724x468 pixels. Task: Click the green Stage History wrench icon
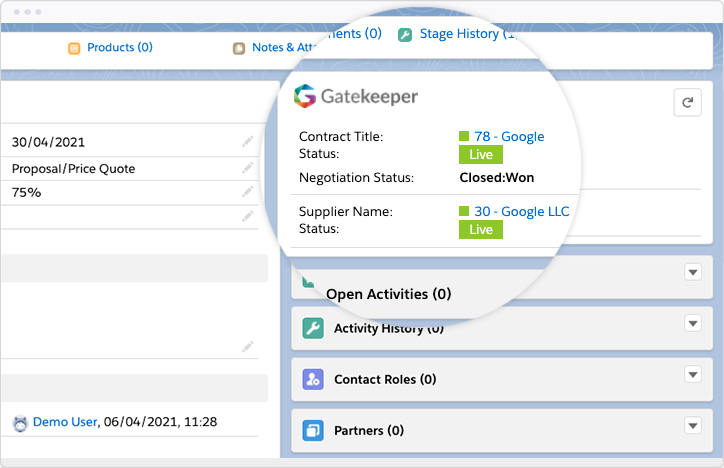tap(405, 35)
